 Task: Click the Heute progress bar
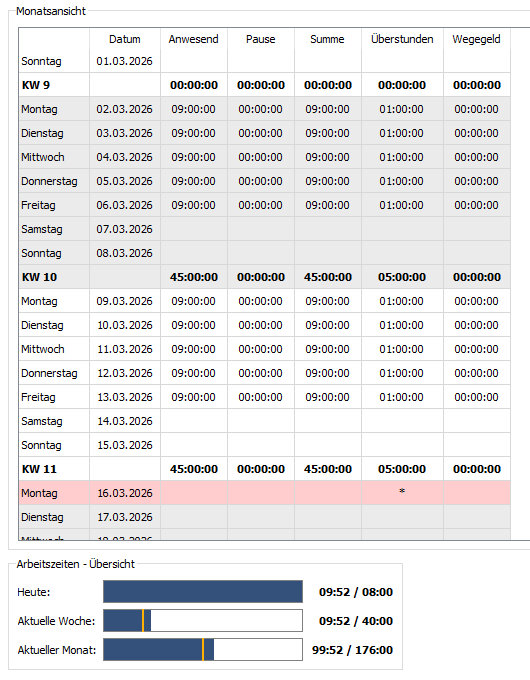point(203,592)
